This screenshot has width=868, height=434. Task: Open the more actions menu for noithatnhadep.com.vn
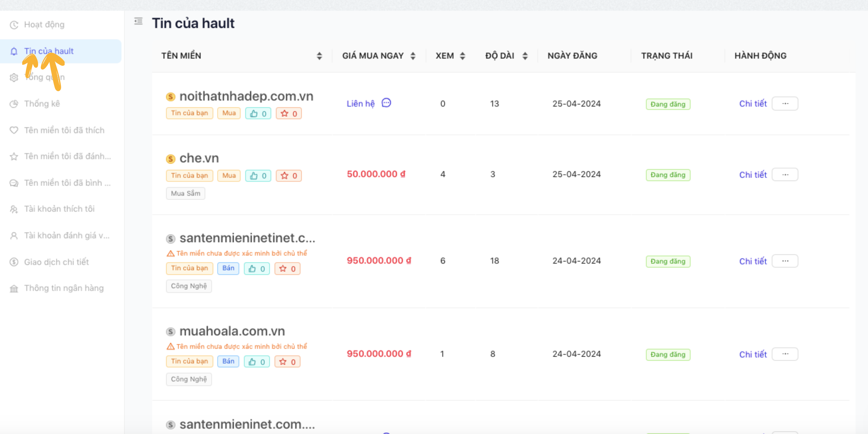(785, 103)
